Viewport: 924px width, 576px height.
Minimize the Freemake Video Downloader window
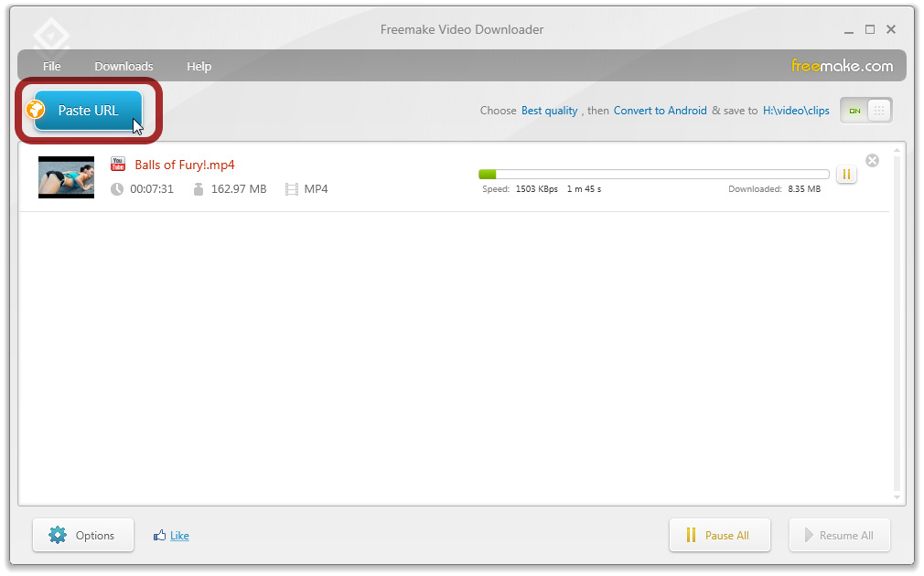pyautogui.click(x=849, y=30)
